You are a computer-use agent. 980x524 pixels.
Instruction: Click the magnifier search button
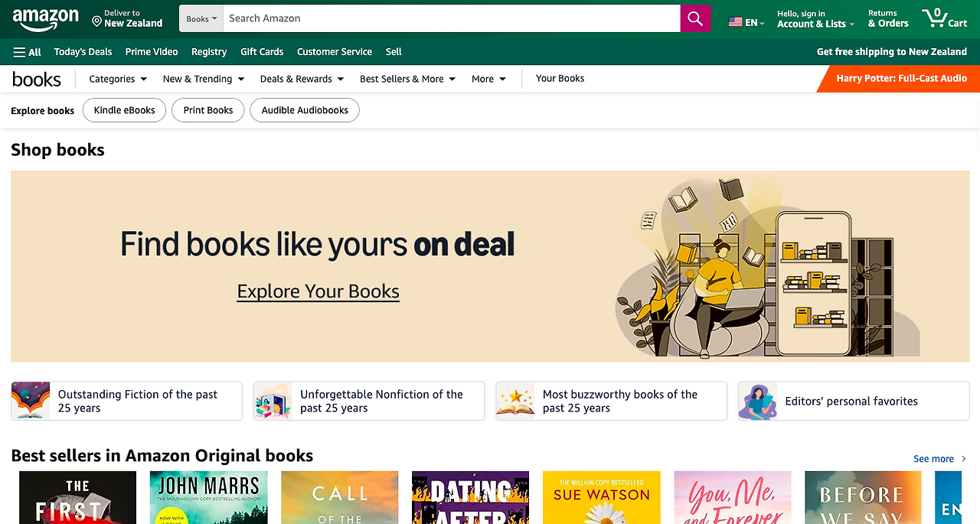tap(695, 18)
